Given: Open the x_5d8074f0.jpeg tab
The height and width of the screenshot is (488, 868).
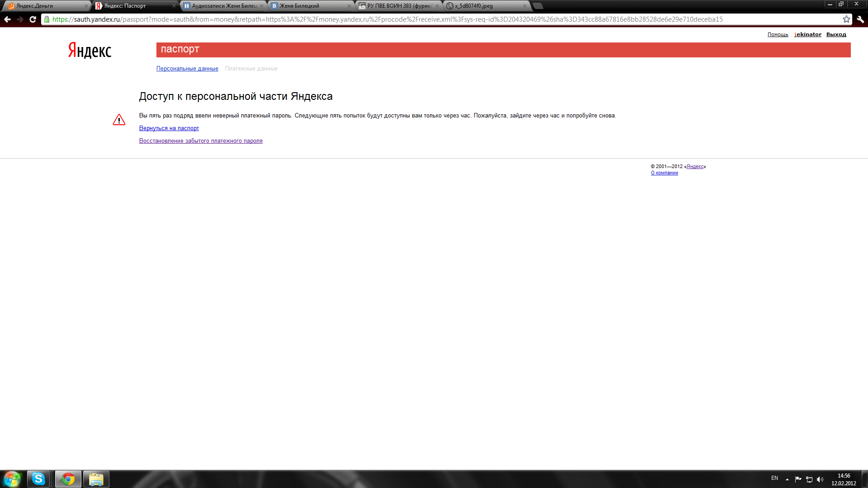Looking at the screenshot, I should 484,6.
